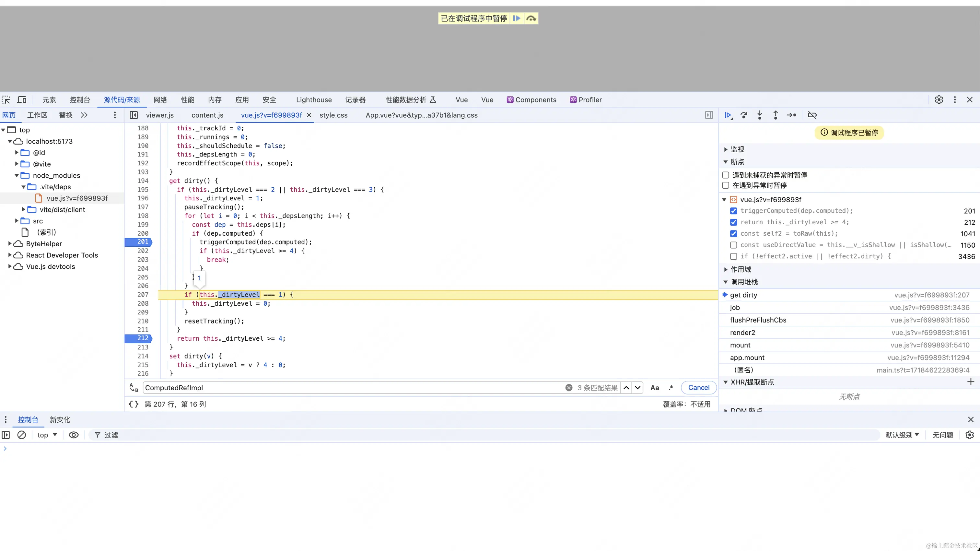Viewport: 980px width, 551px height.
Task: Click the Cancel search button
Action: (698, 387)
